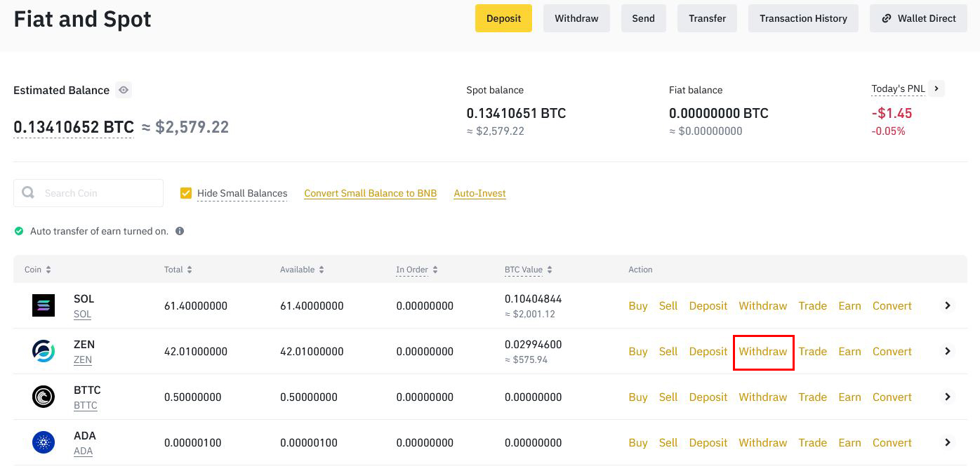The image size is (980, 476).
Task: Click Buy in the BTTC row
Action: point(638,397)
